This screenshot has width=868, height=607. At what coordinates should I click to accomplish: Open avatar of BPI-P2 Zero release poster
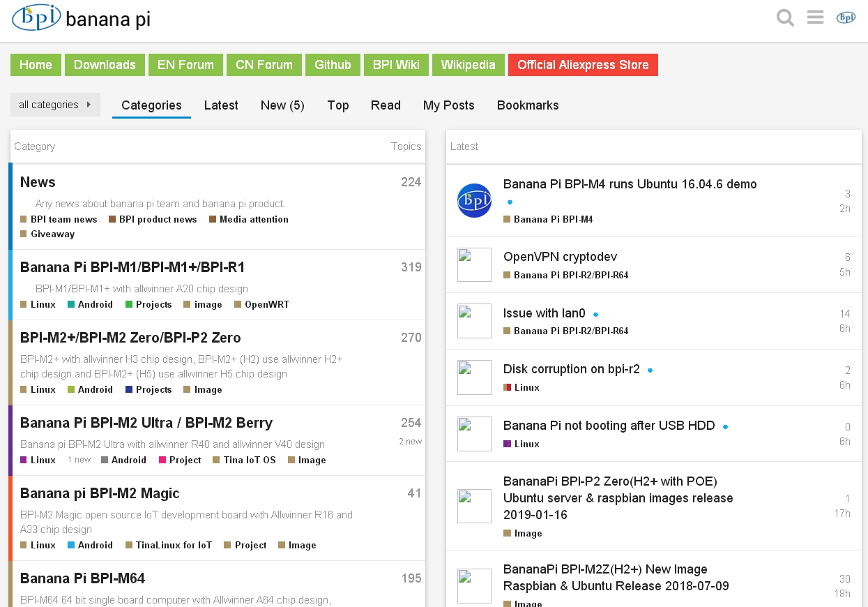click(x=474, y=507)
